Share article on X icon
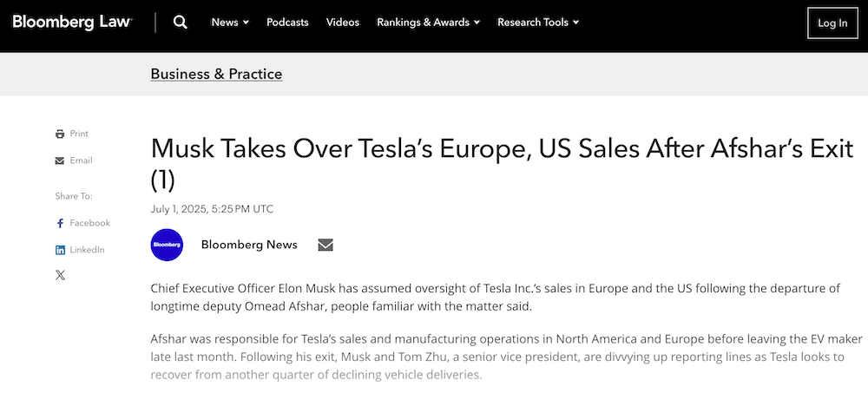Viewport: 868px width, 393px height. (60, 276)
